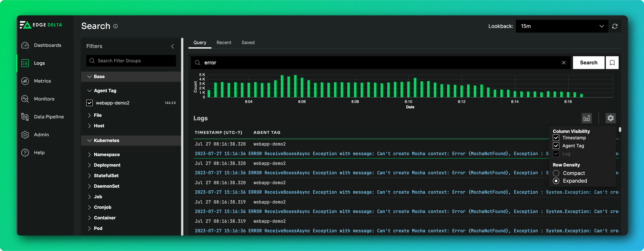
Task: Switch to the Saved tab
Action: [248, 42]
